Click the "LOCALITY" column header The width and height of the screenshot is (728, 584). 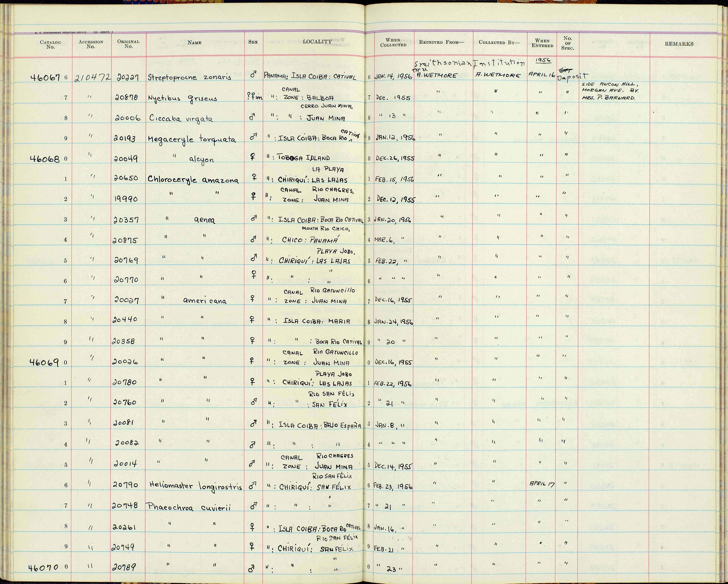point(317,42)
